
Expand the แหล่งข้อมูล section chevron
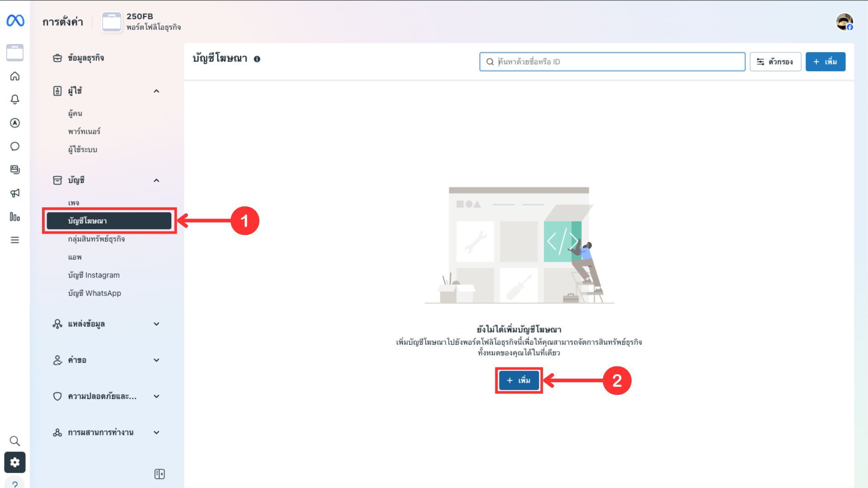point(156,324)
